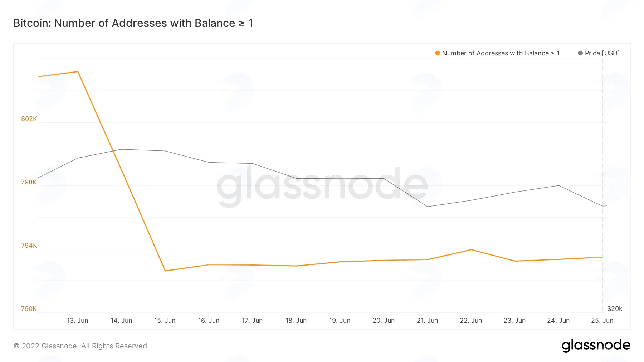This screenshot has width=644, height=362.
Task: Click the 25. Jun axis label
Action: tap(602, 321)
